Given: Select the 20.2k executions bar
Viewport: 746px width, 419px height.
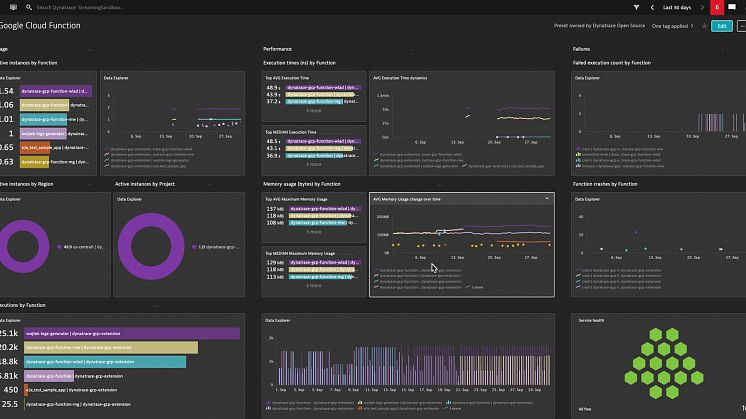Looking at the screenshot, I should (111, 348).
